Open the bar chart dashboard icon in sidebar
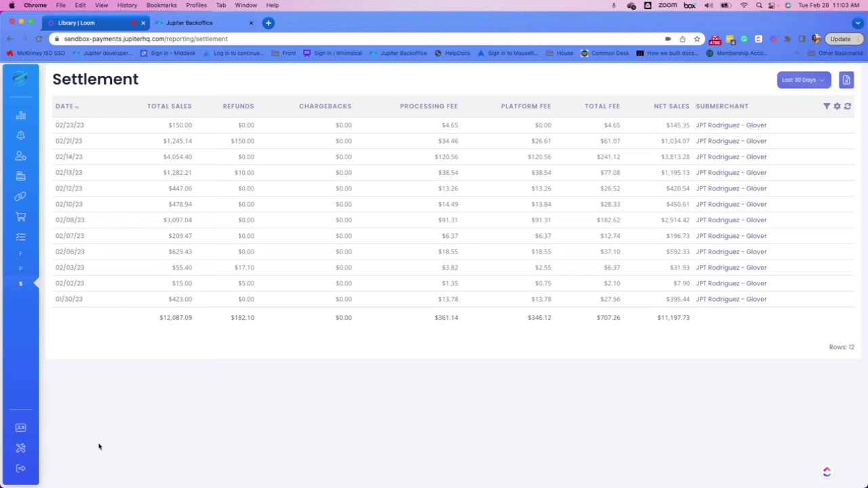 coord(20,115)
